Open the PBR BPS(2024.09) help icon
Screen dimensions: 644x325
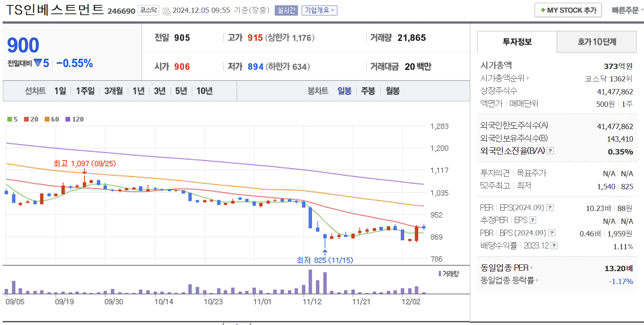point(551,232)
